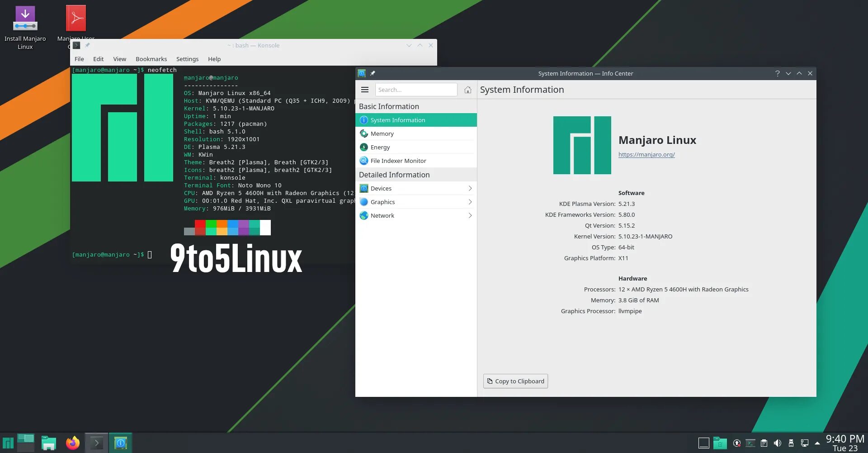Image resolution: width=868 pixels, height=453 pixels.
Task: Minimize the Konsole window
Action: point(409,45)
